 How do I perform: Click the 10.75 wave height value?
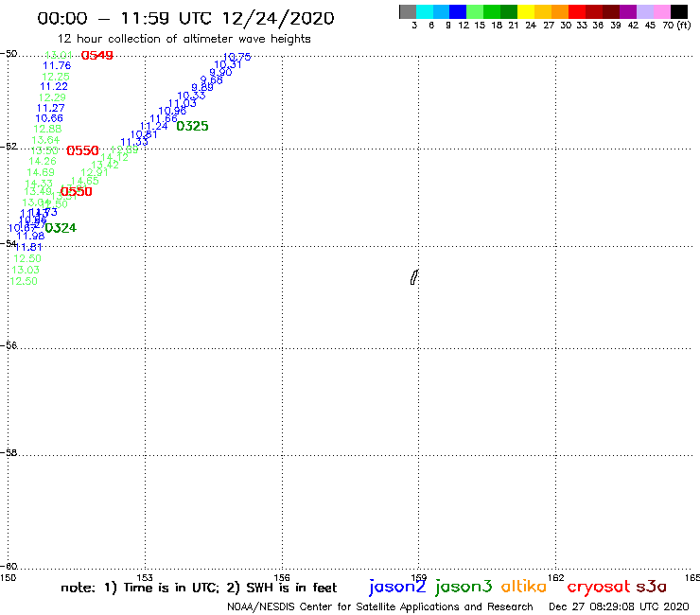coord(236,57)
